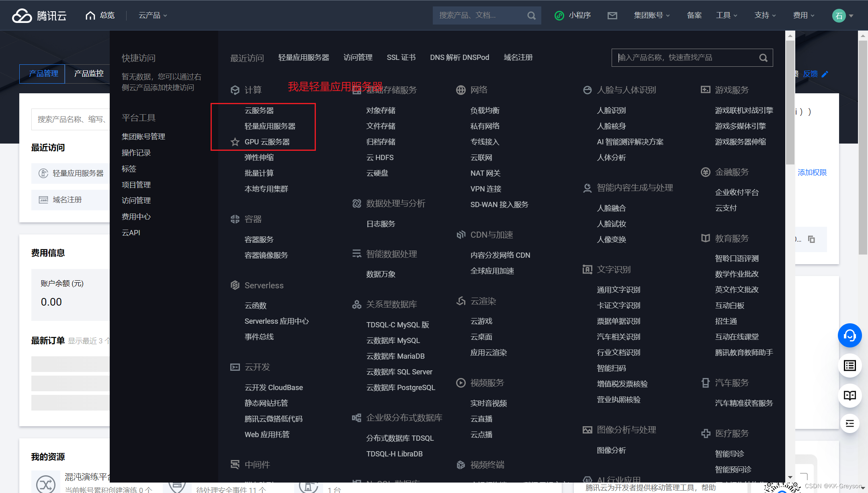Open 备案 in the top bar
Viewport: 868px width, 493px height.
tap(694, 15)
